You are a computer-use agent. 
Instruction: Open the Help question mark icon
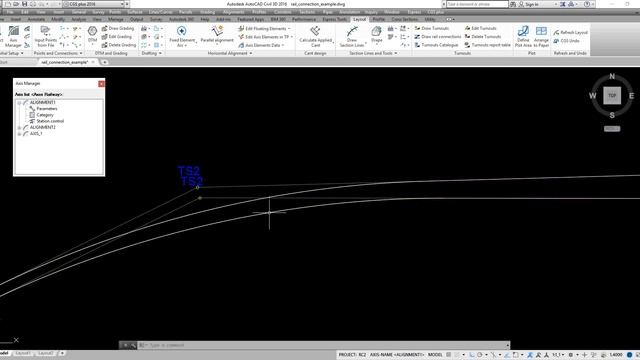pos(587,4)
